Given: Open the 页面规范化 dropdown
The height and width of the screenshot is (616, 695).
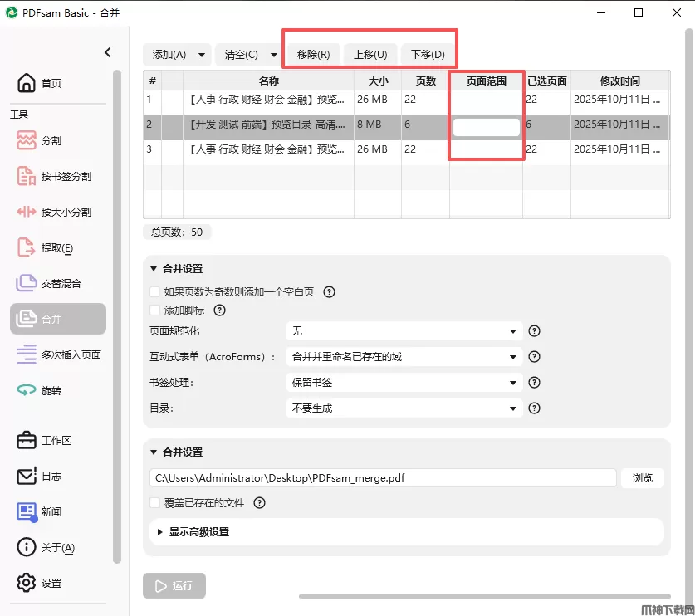Looking at the screenshot, I should point(404,330).
